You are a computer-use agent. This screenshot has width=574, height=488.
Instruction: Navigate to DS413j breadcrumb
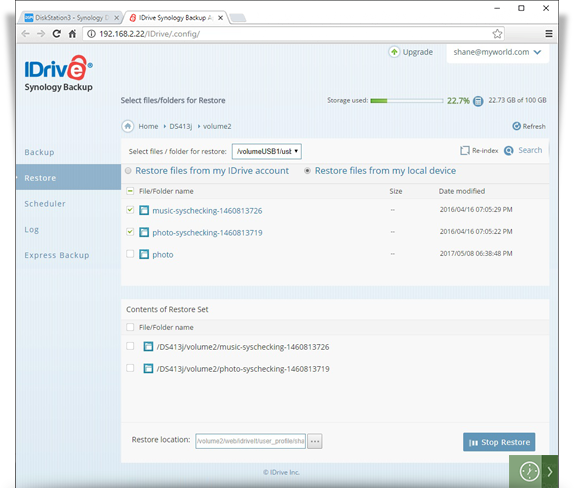[x=180, y=126]
